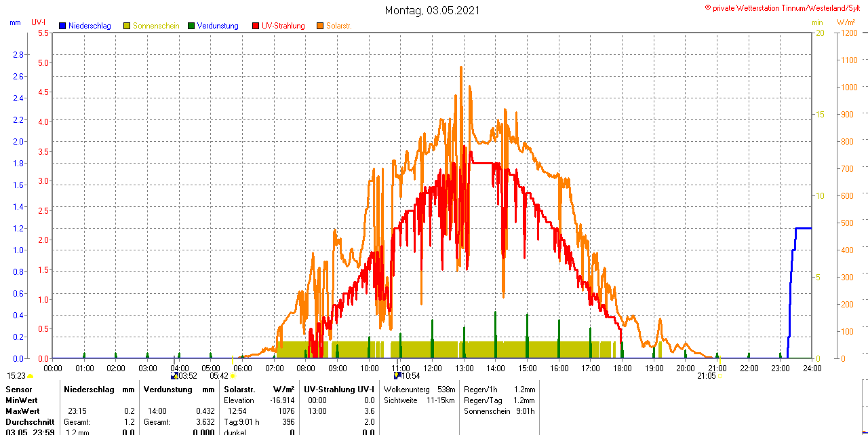Click the sunrise sun icon at 05:42
Image resolution: width=868 pixels, height=435 pixels.
[x=233, y=375]
